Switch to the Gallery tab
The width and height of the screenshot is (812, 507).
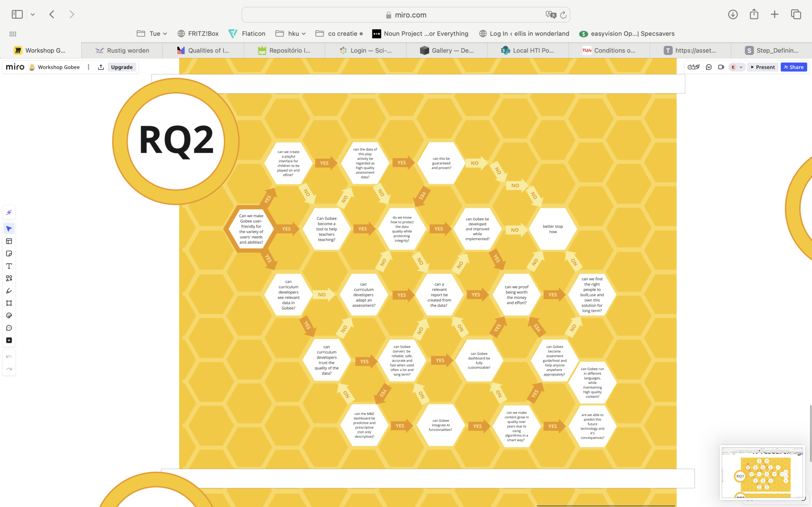(447, 50)
